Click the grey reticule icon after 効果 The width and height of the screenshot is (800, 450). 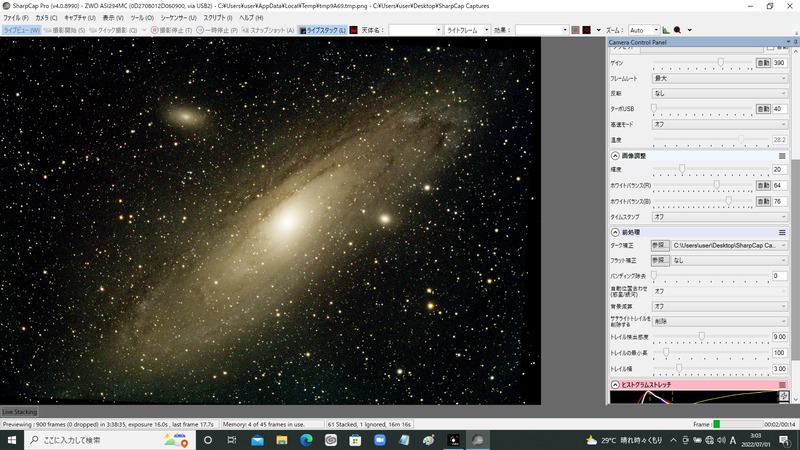(x=576, y=30)
